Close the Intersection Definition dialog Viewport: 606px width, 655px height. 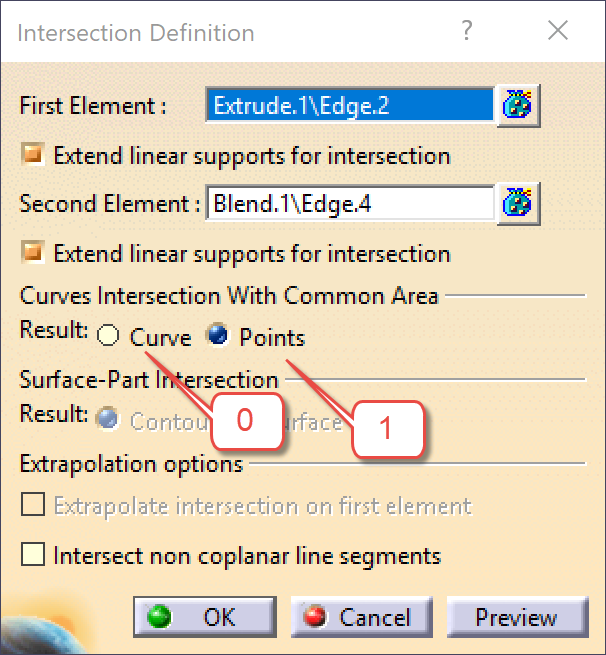pos(558,30)
